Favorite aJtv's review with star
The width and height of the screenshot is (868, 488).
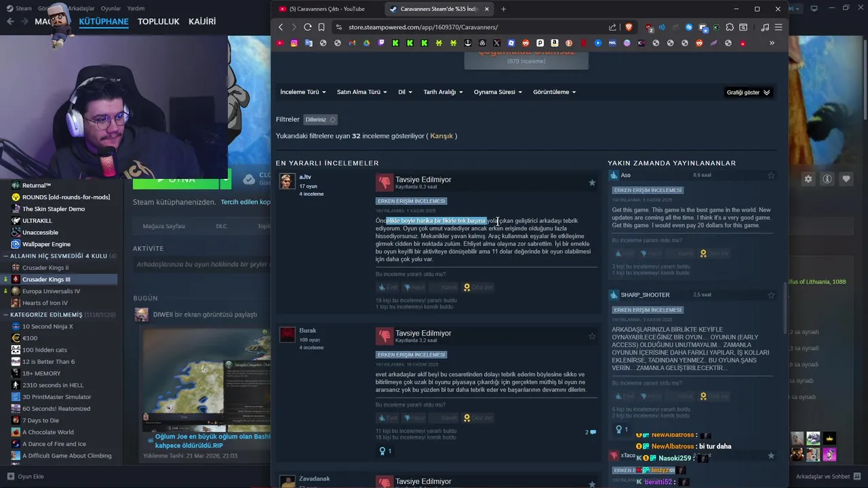coord(592,182)
